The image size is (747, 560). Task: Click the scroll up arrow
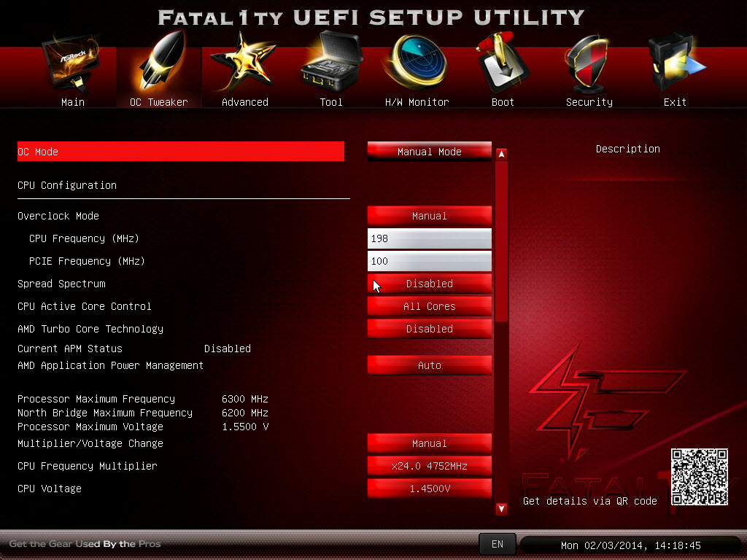(501, 154)
